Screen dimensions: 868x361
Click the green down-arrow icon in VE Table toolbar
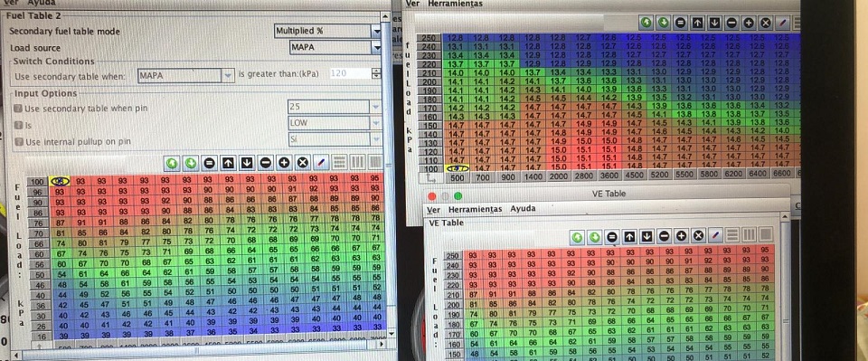point(595,237)
